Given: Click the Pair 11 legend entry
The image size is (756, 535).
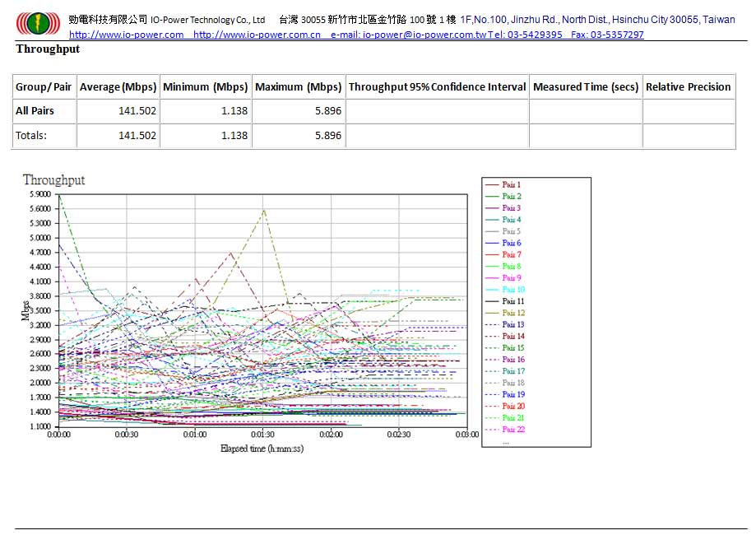Looking at the screenshot, I should pos(505,301).
